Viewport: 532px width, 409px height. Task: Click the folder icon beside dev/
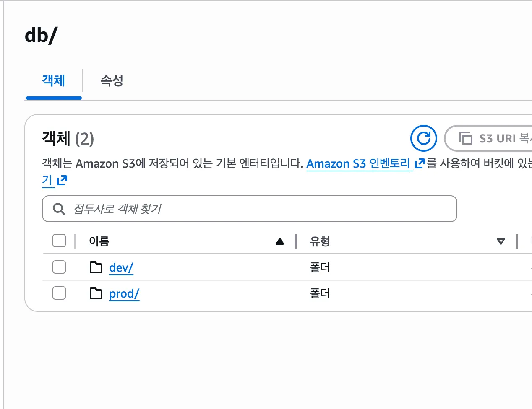tap(96, 267)
